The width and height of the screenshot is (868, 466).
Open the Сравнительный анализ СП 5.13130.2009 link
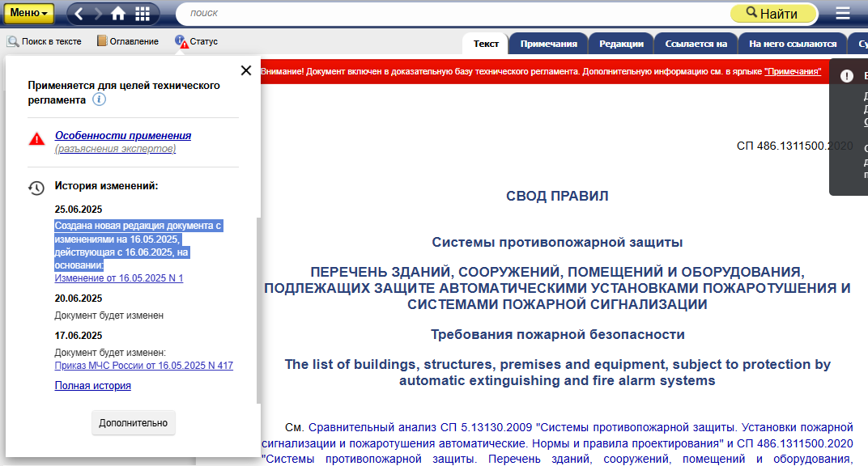click(x=557, y=443)
